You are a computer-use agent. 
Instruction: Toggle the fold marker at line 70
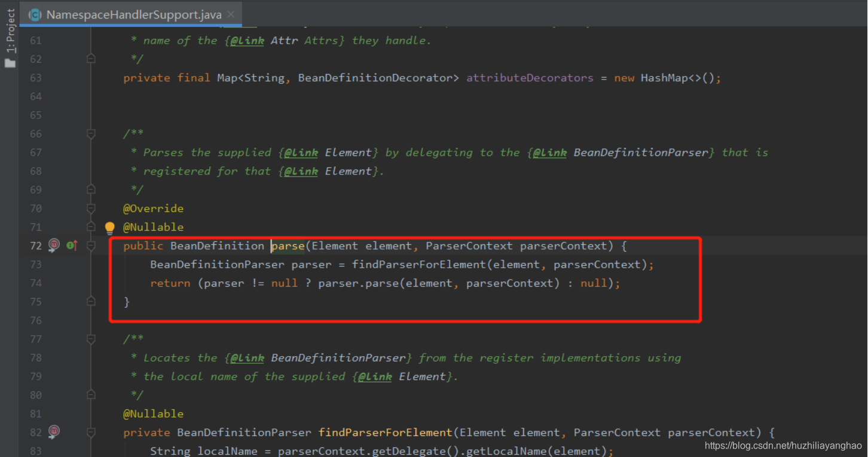click(91, 208)
